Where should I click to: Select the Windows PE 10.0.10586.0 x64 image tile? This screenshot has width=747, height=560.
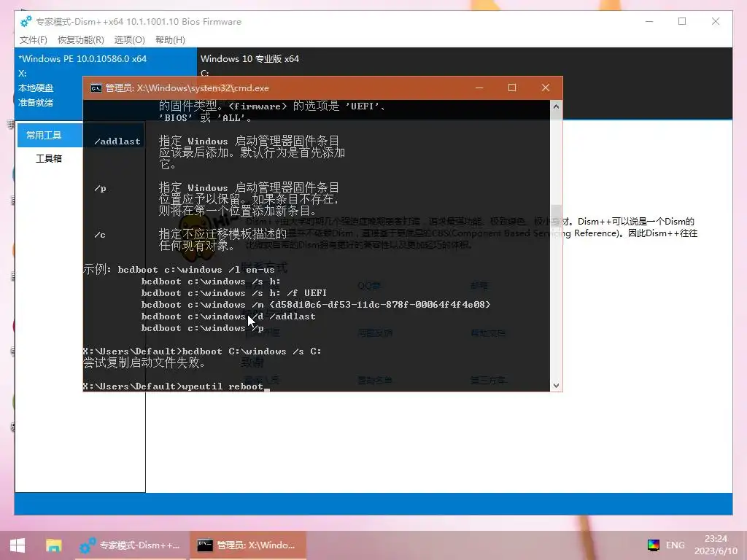(105, 83)
